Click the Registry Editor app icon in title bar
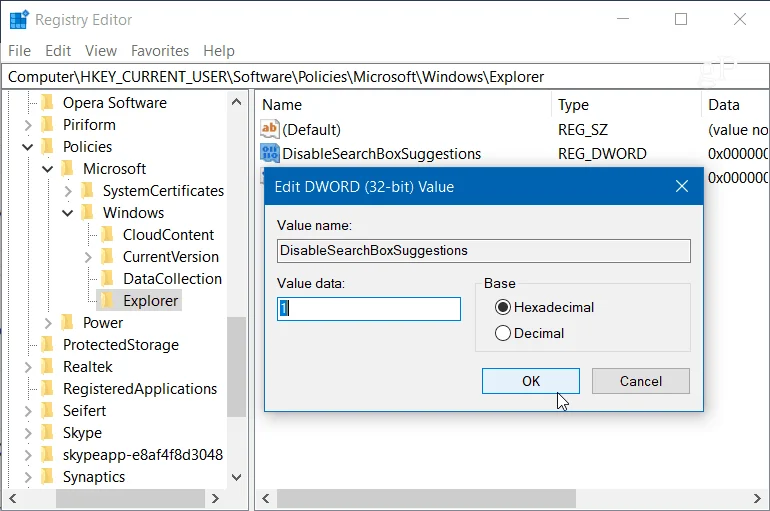Image resolution: width=770 pixels, height=511 pixels. click(19, 20)
